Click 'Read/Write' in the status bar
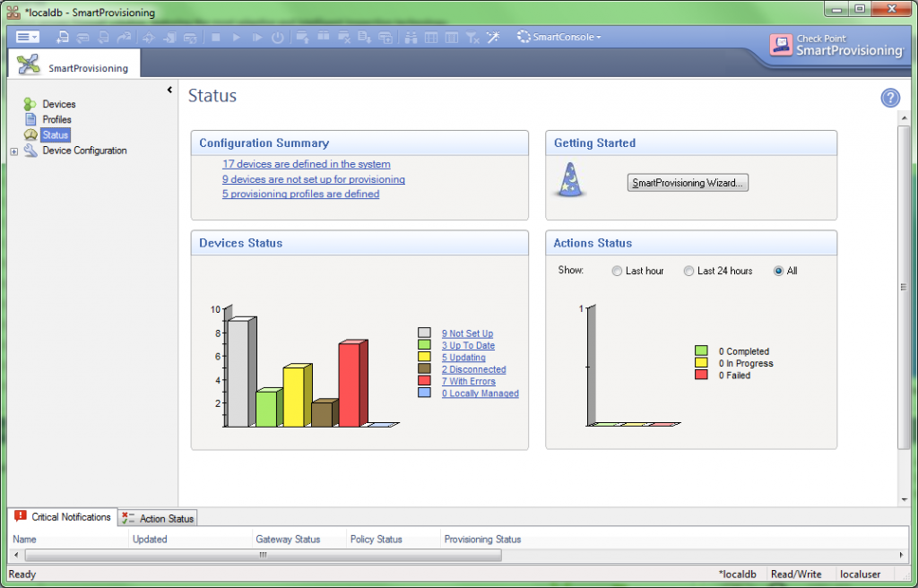 (x=796, y=575)
